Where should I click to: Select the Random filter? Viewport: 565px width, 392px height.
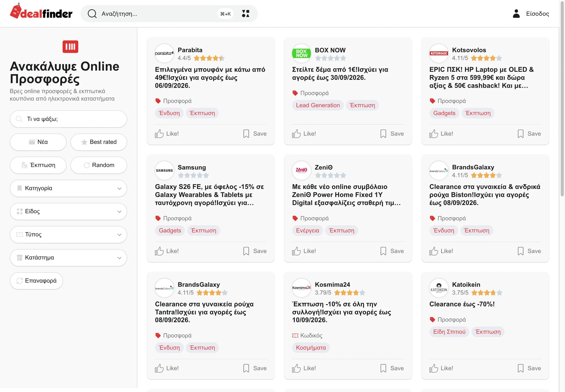[x=99, y=165]
